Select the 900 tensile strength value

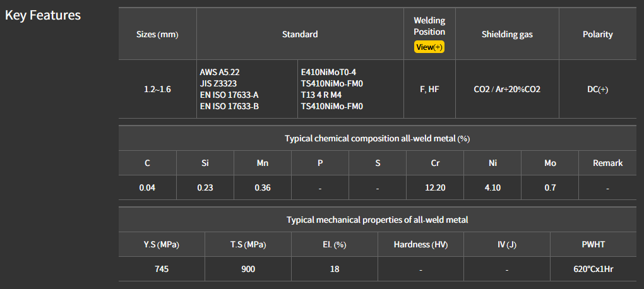[x=248, y=269]
